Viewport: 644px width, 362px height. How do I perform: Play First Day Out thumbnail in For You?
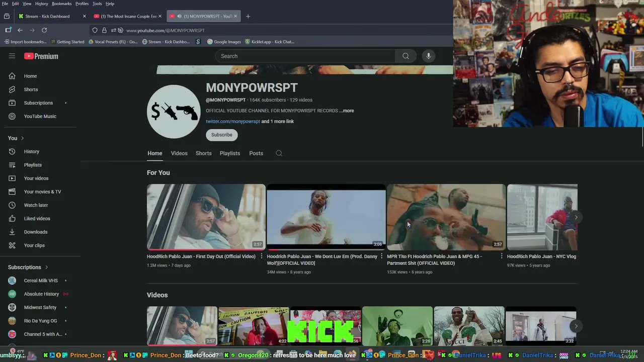[x=206, y=217]
